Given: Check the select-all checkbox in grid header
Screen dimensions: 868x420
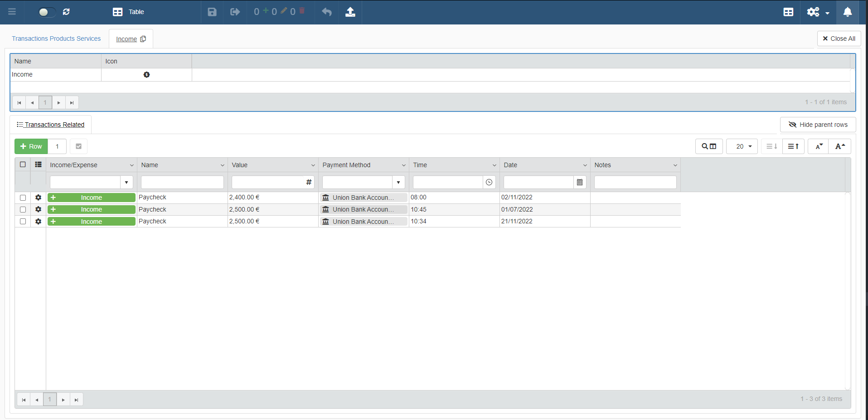Looking at the screenshot, I should click(23, 164).
